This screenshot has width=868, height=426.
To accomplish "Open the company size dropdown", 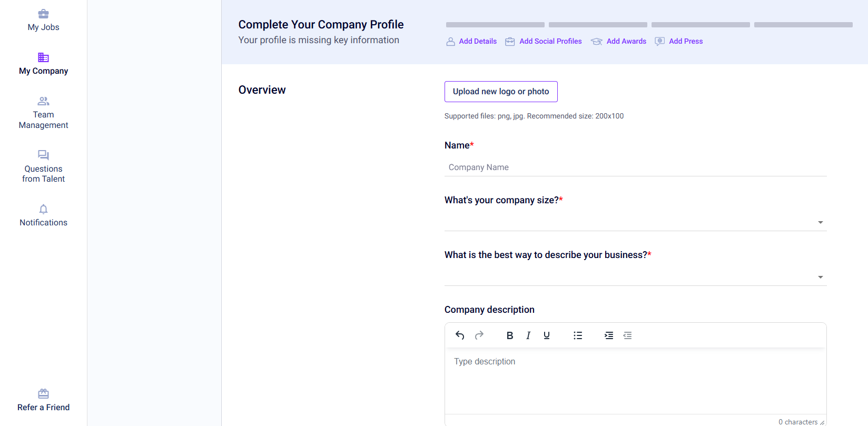I will (x=635, y=222).
